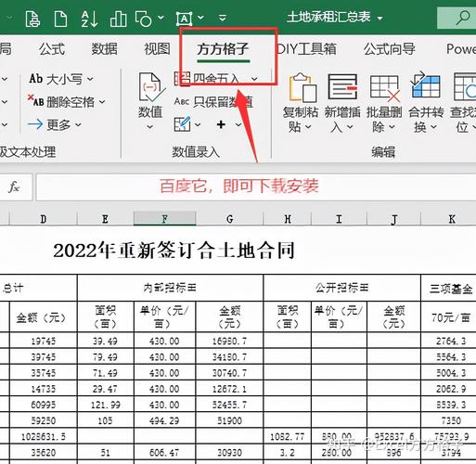Click the fx insert function icon

pos(15,187)
